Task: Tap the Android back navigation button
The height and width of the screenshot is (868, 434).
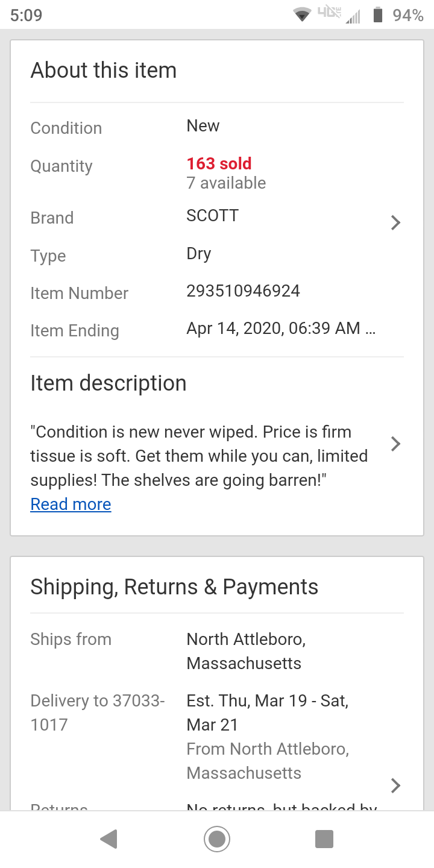Action: coord(109,839)
